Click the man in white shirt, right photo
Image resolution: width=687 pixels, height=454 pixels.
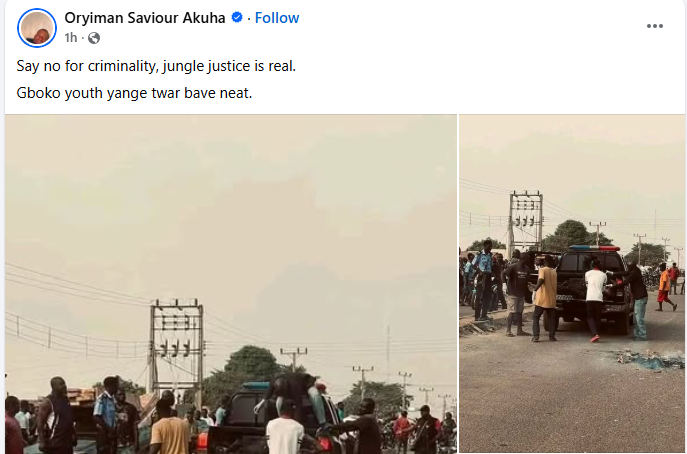[x=595, y=297]
